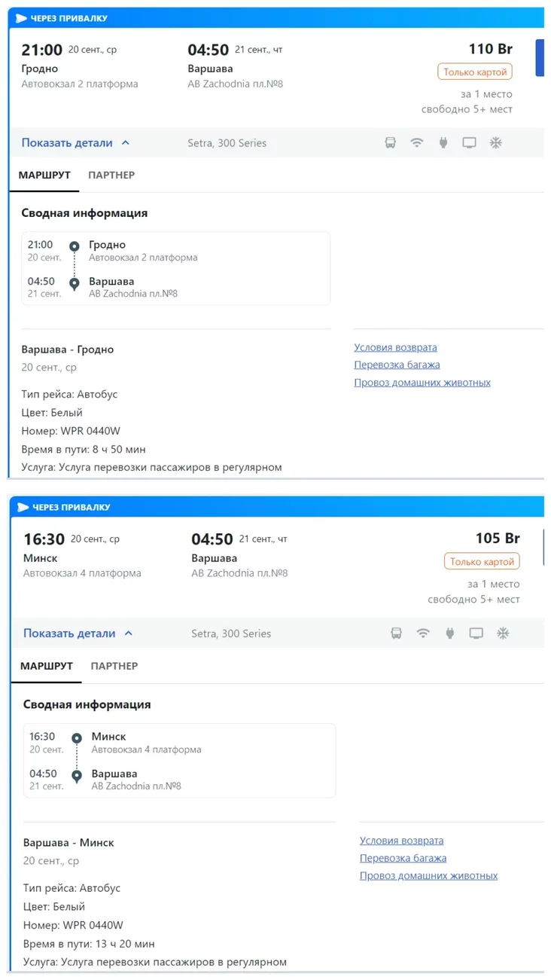Screen dimensions: 551x980
Task: Open Провоз домашних животных link in the Grodno trip
Action: click(422, 383)
